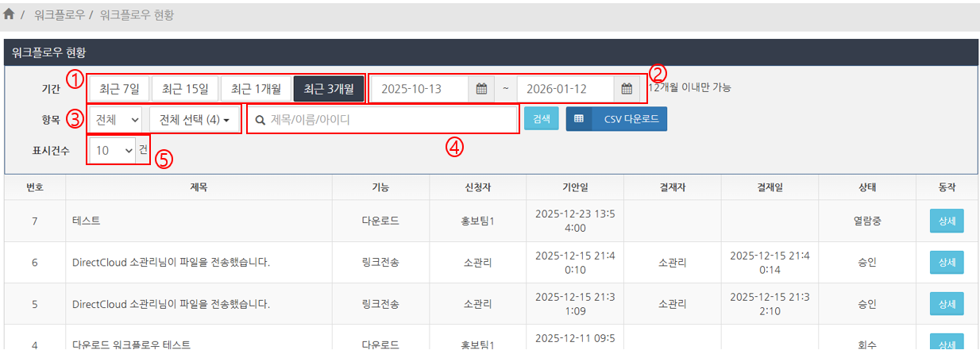
Task: Select the 최근 3개월 period filter
Action: point(329,88)
